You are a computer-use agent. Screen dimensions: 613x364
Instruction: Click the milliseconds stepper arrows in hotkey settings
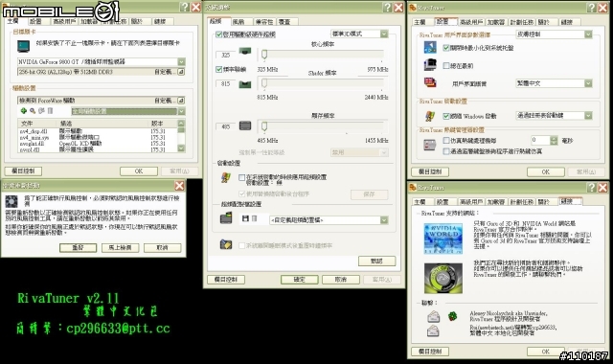click(554, 140)
